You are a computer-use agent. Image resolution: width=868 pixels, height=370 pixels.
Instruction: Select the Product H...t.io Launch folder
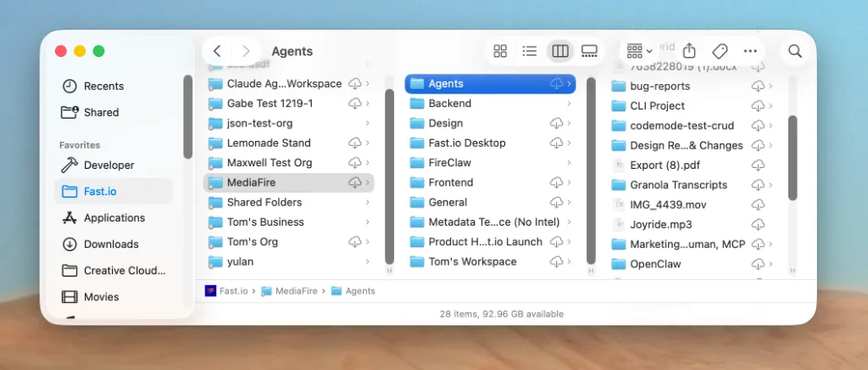pos(491,242)
